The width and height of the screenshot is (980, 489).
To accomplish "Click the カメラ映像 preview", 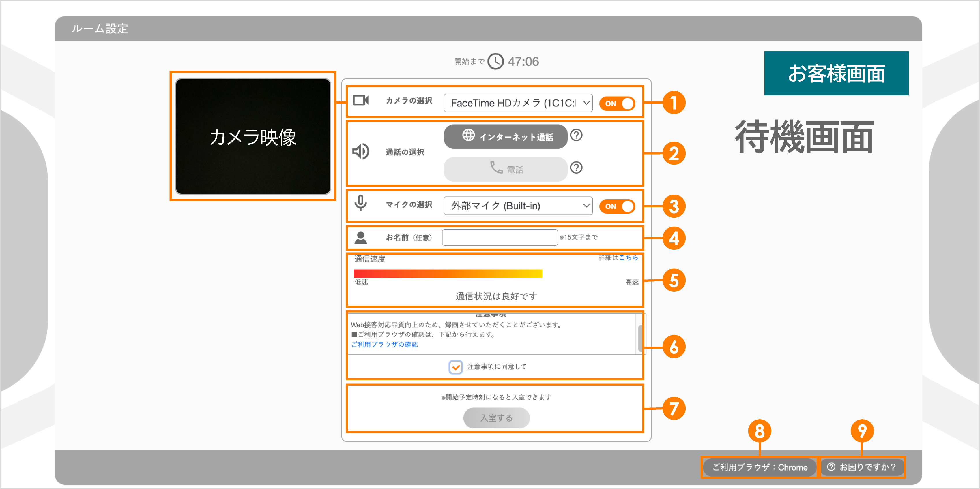I will tap(253, 136).
